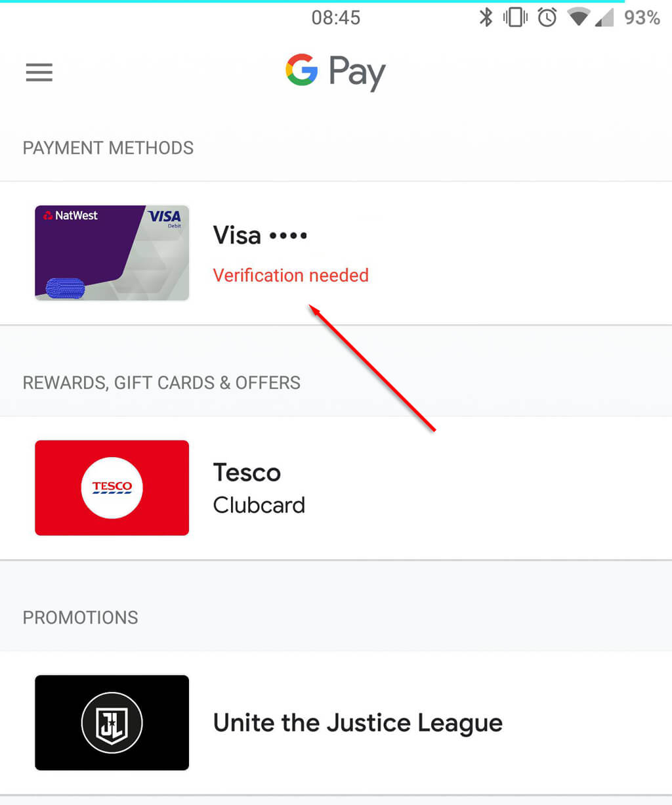
Task: Tap the Bluetooth status icon
Action: [x=486, y=18]
